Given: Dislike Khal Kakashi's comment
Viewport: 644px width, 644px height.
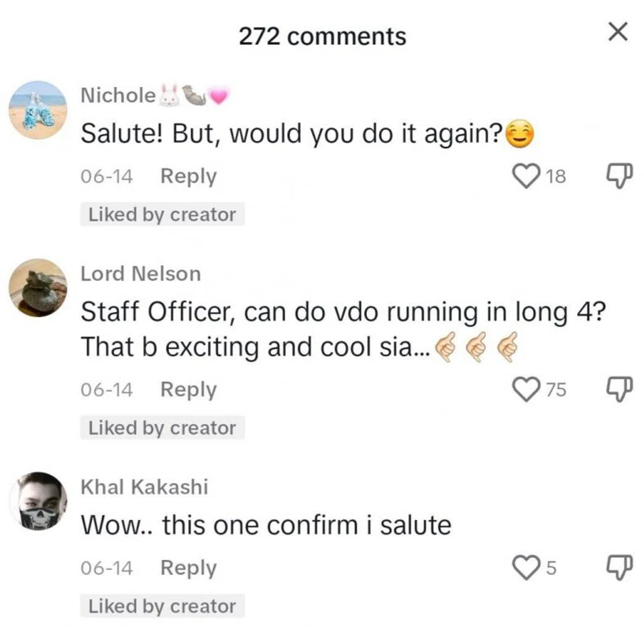Looking at the screenshot, I should click(x=616, y=568).
